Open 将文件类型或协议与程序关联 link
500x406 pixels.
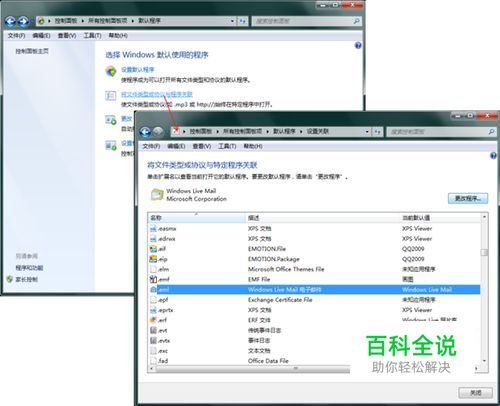tap(157, 94)
